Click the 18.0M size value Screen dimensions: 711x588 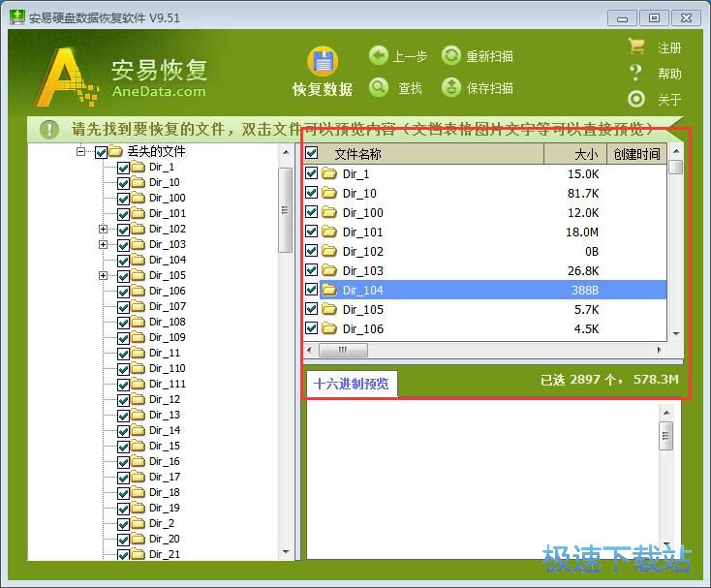(x=582, y=232)
